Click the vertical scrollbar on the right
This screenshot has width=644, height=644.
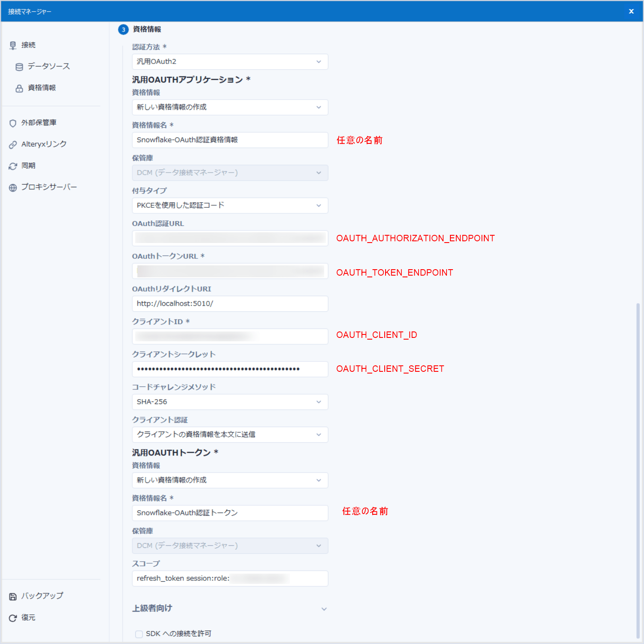coord(638,468)
